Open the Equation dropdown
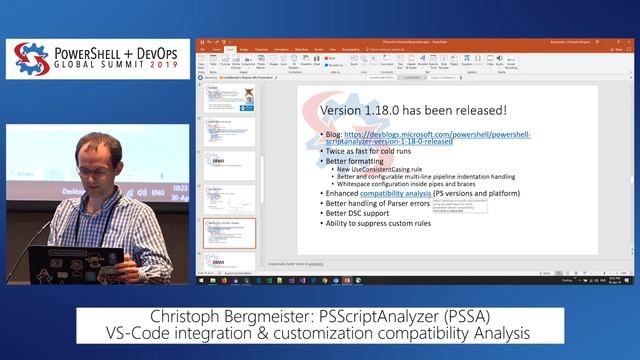Viewport: 640px width, 360px height. pos(467,61)
